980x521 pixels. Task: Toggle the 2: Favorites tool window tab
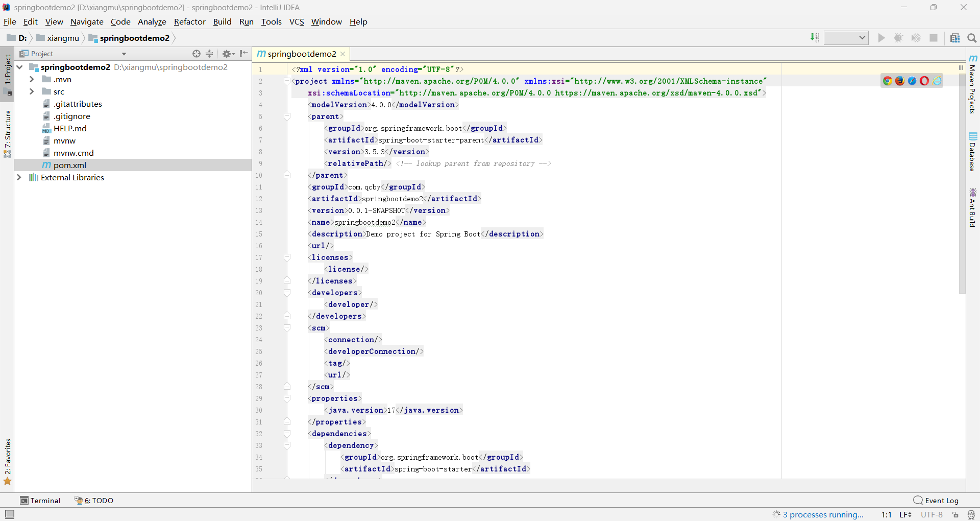8,462
